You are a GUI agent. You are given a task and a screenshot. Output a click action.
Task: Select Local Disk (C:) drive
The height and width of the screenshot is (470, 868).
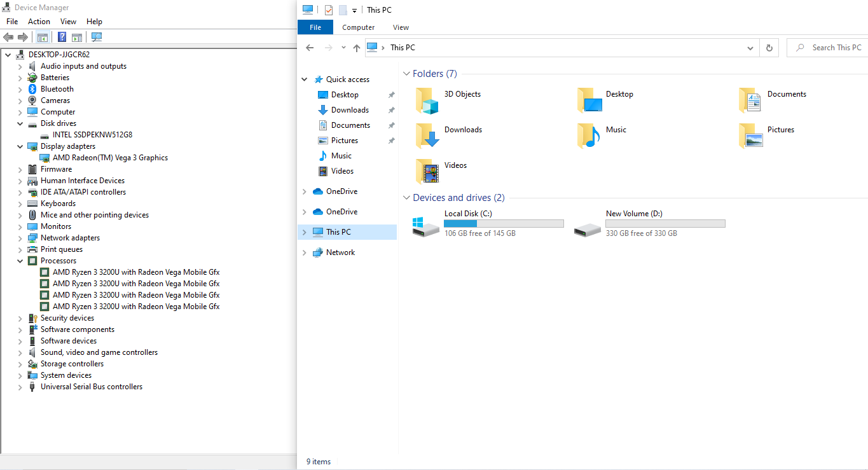pos(467,214)
